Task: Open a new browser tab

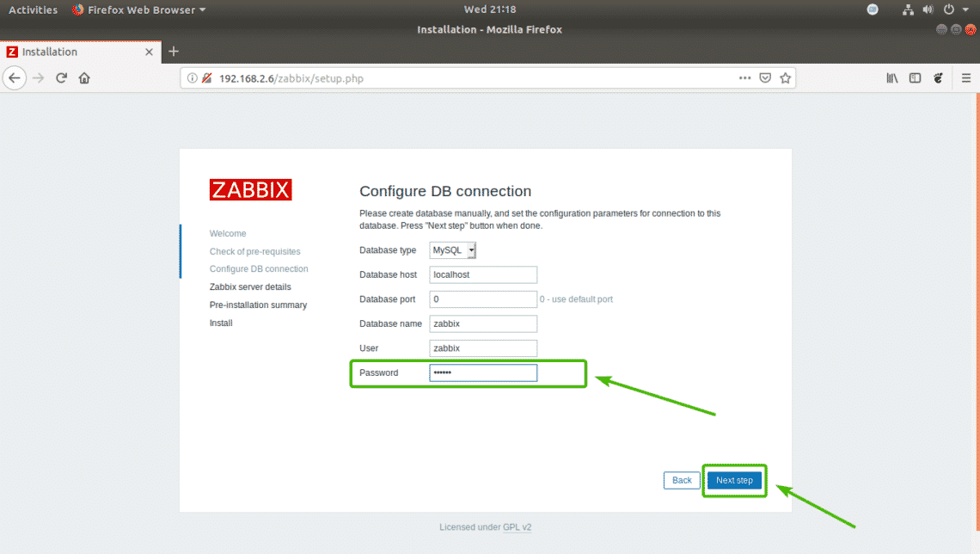Action: pyautogui.click(x=174, y=52)
